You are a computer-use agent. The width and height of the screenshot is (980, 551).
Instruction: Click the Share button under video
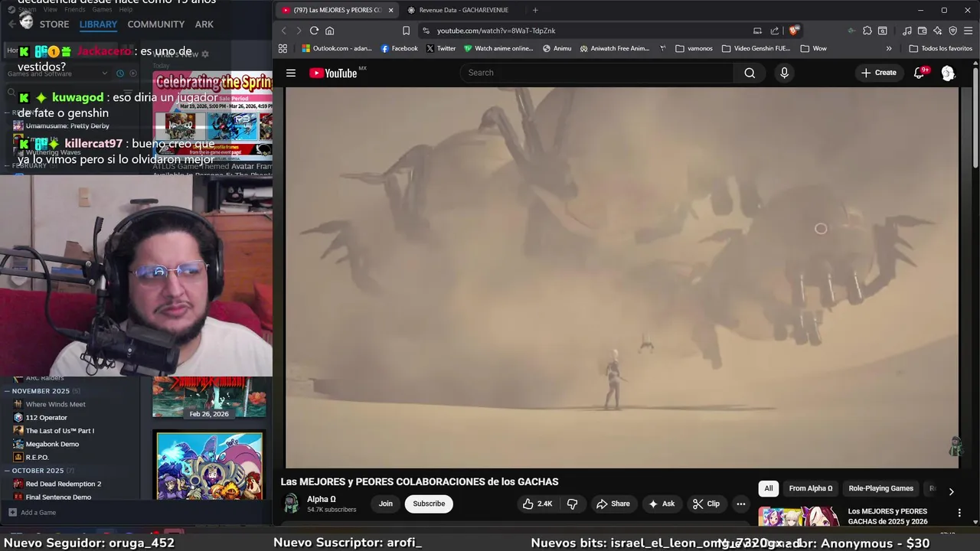tap(613, 504)
